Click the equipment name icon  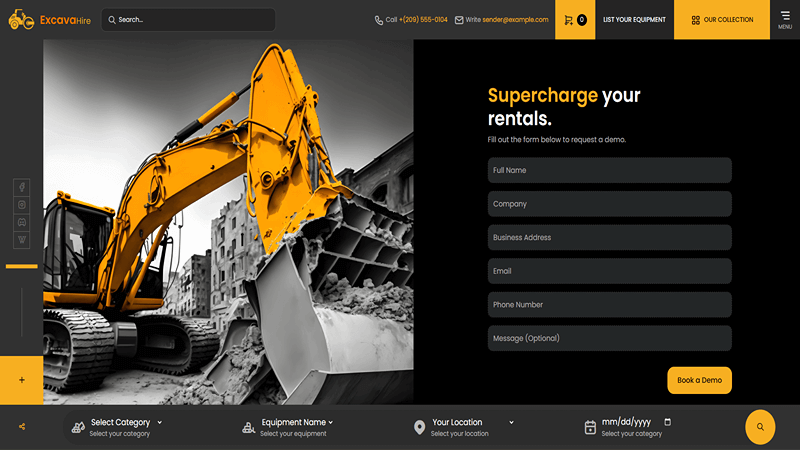coord(248,427)
